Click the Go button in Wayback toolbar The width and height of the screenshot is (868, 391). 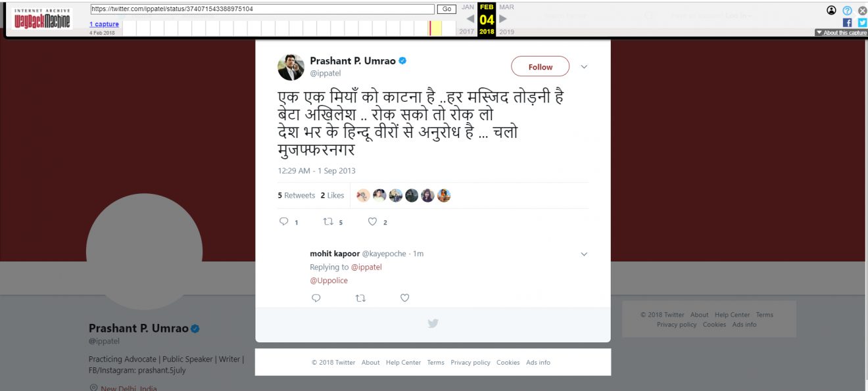(447, 9)
